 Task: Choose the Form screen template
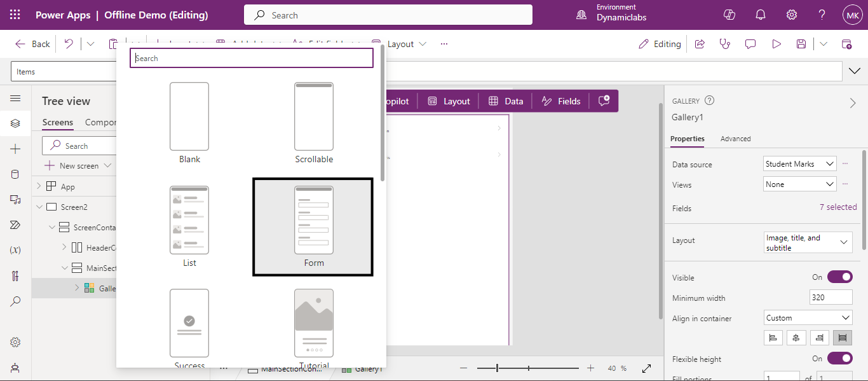tap(313, 227)
